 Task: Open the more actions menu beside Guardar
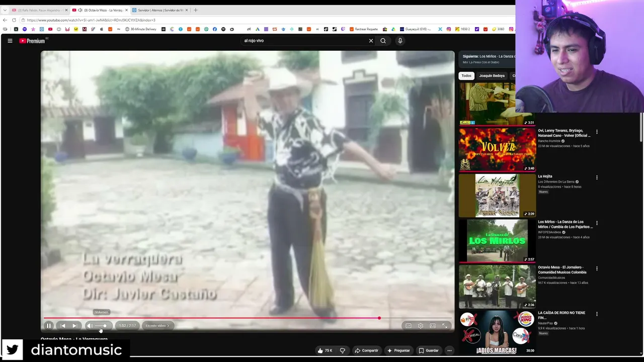point(449,350)
